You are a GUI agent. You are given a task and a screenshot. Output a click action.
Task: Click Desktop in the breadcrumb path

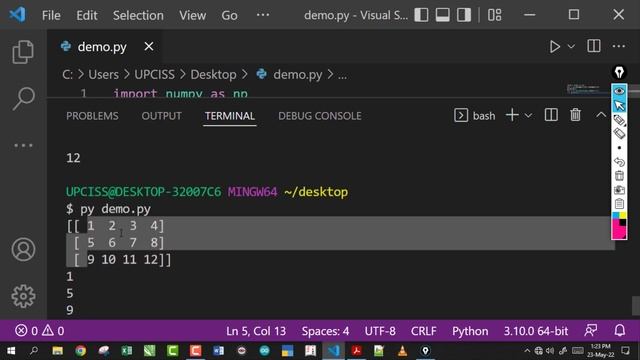coord(213,75)
